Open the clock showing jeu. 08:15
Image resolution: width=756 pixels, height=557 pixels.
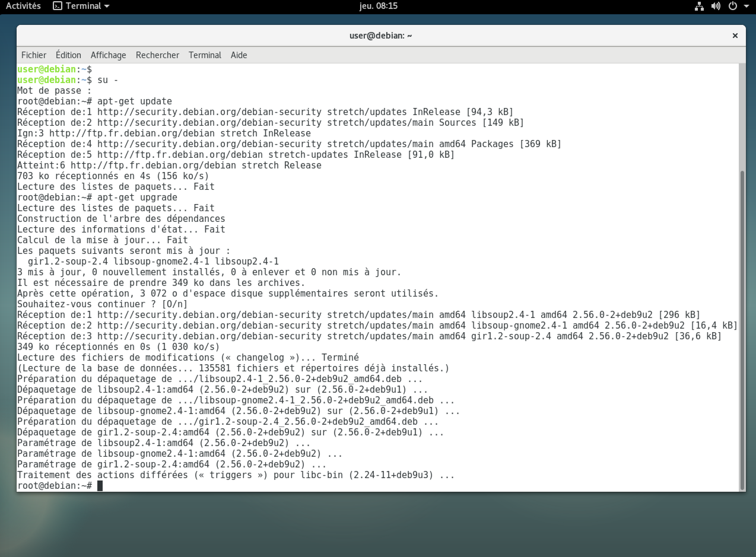pos(378,6)
